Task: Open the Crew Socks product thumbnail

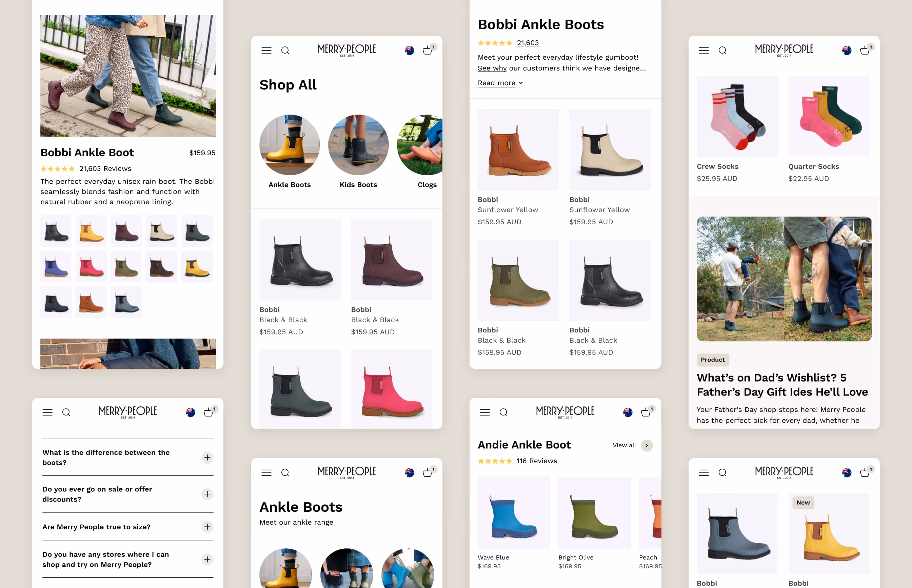Action: pyautogui.click(x=737, y=117)
